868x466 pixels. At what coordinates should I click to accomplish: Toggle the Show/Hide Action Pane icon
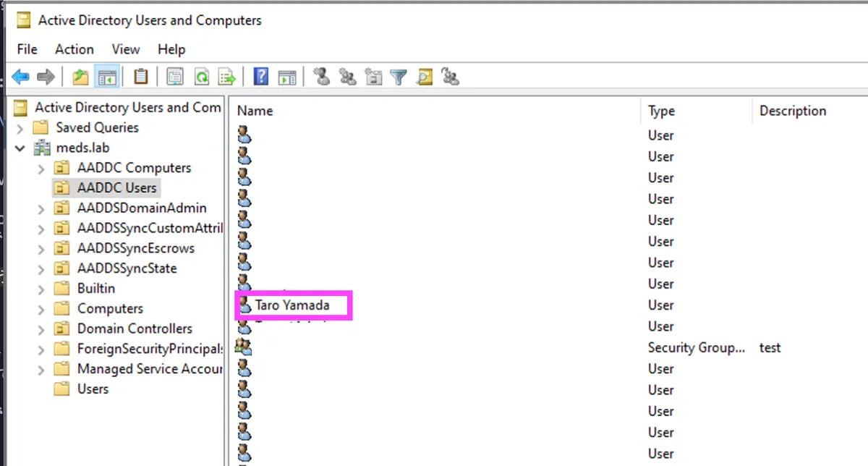pyautogui.click(x=287, y=77)
